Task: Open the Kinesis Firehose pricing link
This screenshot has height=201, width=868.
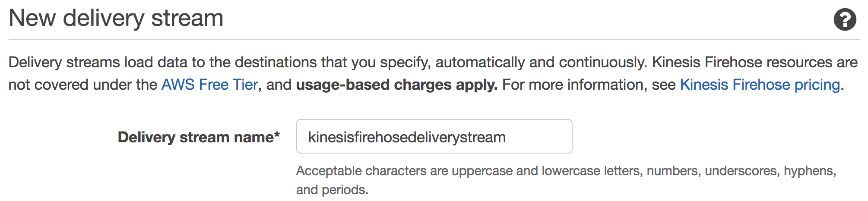Action: (760, 85)
